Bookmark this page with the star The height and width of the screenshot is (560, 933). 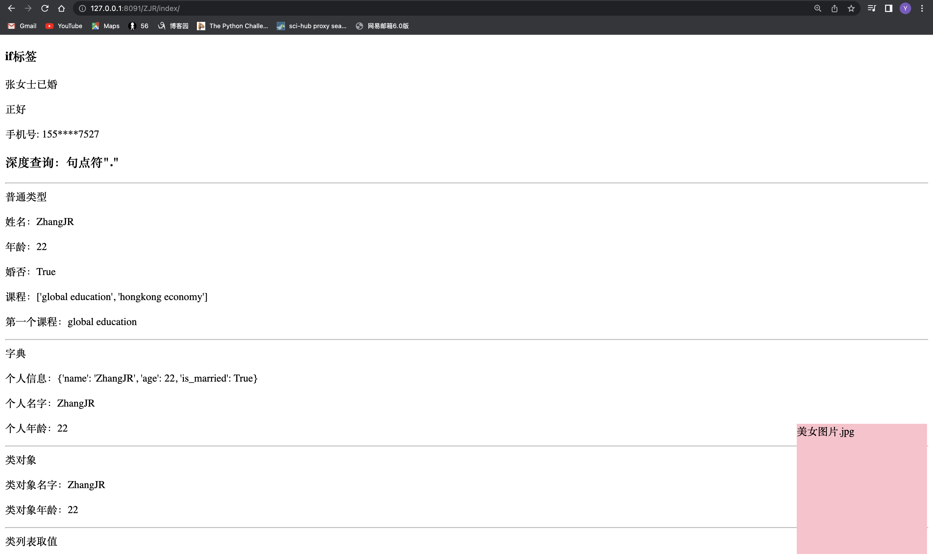[x=851, y=8]
